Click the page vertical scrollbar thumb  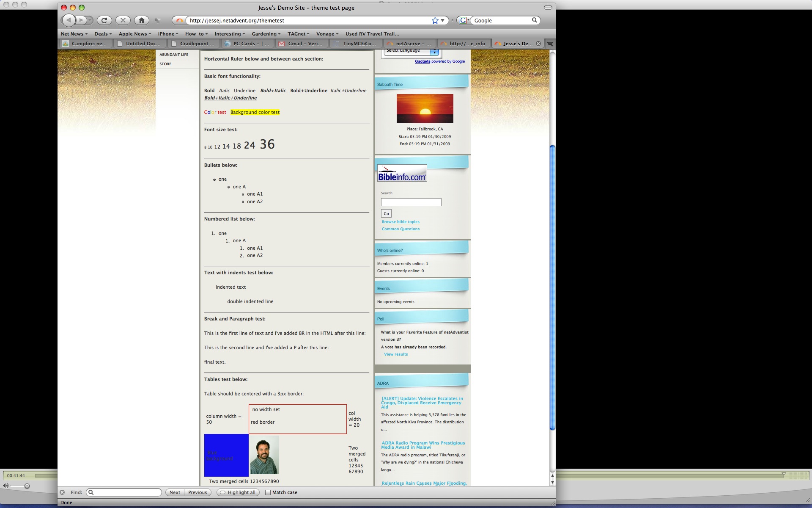(552, 288)
